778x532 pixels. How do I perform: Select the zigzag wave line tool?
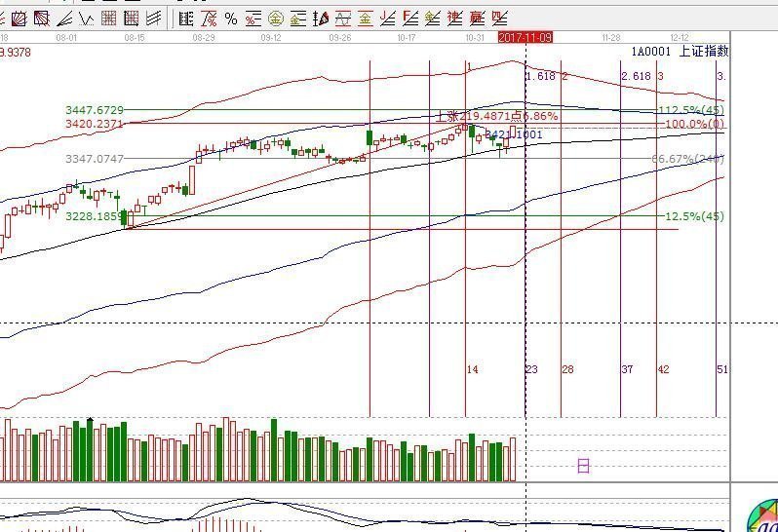pyautogui.click(x=87, y=19)
